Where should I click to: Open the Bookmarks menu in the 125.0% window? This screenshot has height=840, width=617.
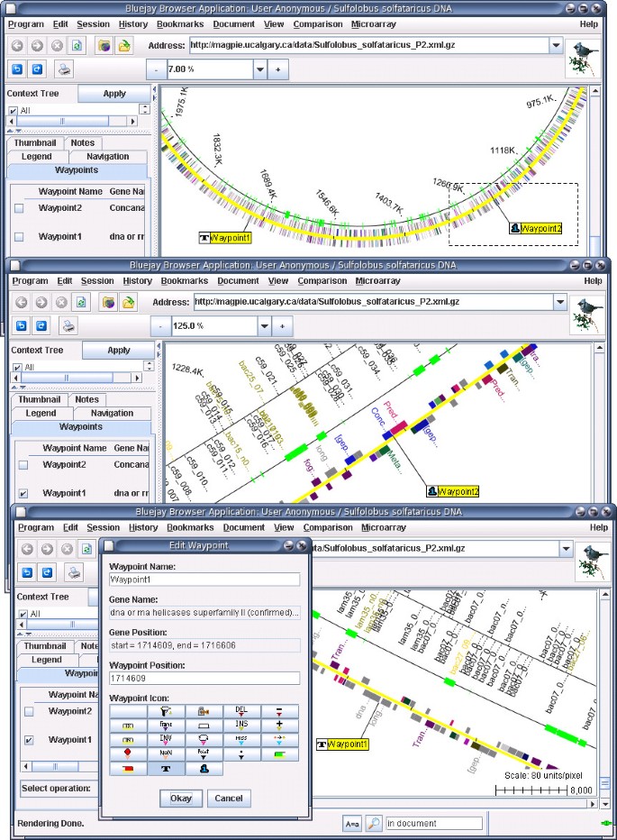(185, 280)
